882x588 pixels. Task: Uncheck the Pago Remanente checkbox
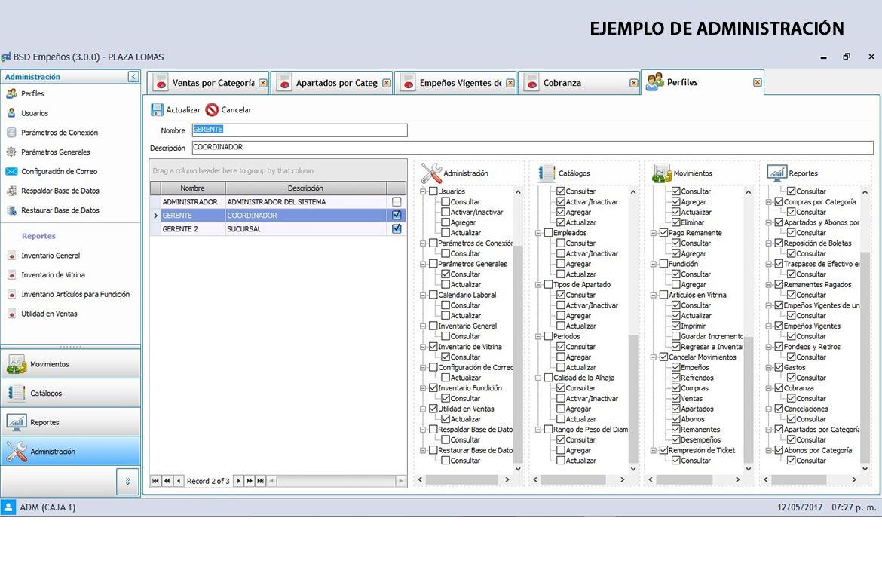pos(663,232)
